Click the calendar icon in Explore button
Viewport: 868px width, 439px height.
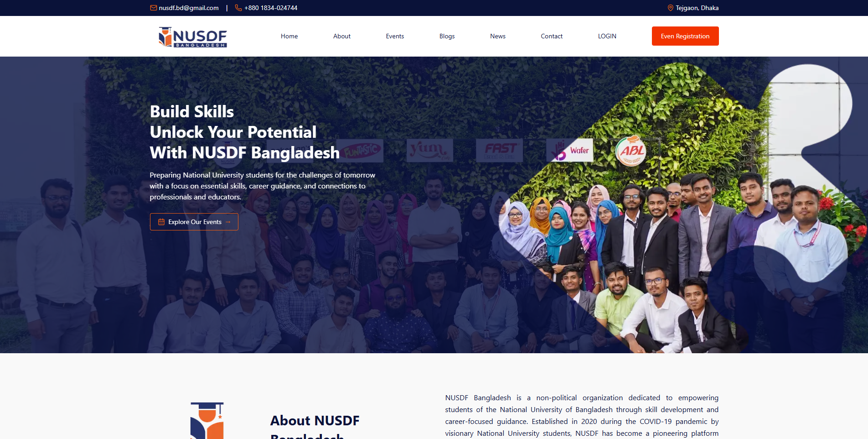click(x=161, y=222)
